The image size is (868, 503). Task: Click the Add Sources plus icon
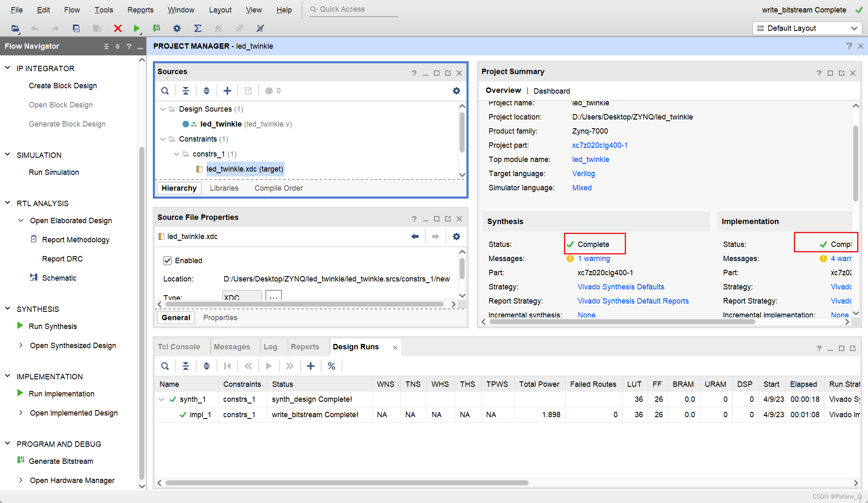tap(227, 91)
